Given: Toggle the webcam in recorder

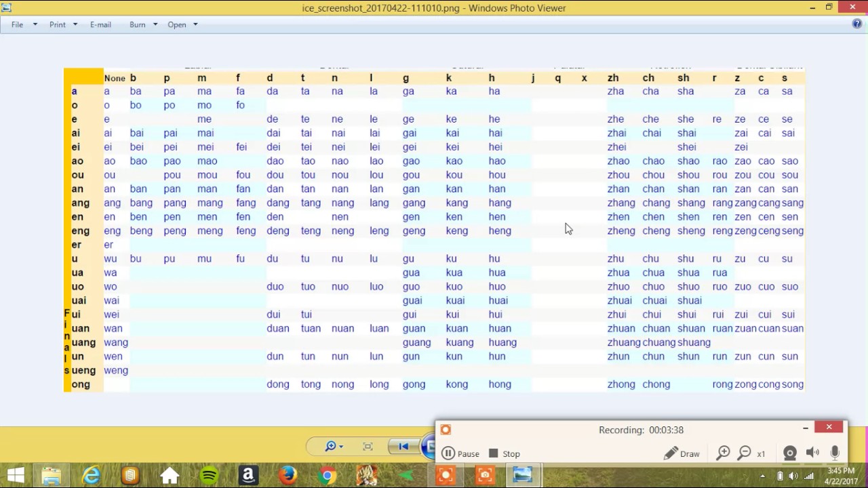Looking at the screenshot, I should click(790, 453).
